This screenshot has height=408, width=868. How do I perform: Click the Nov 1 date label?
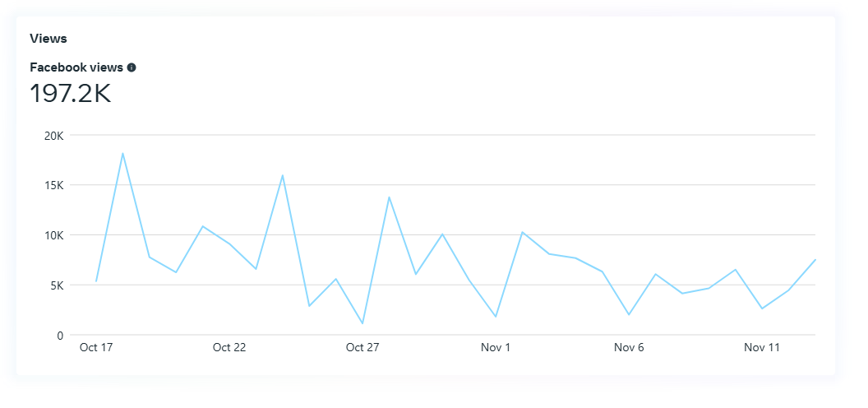(496, 348)
